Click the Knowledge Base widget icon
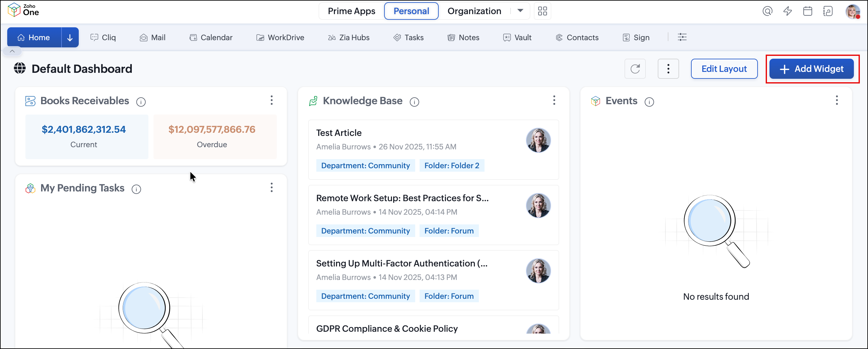 (313, 101)
